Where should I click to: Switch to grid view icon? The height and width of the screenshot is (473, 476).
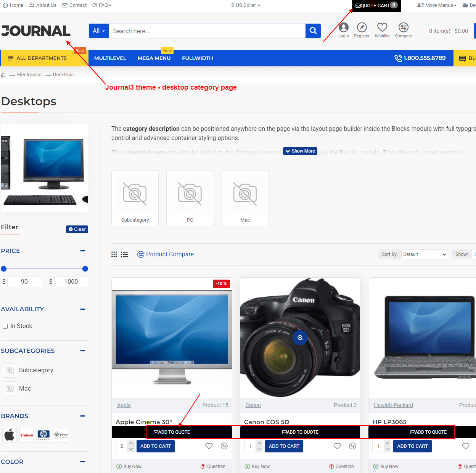coord(114,254)
